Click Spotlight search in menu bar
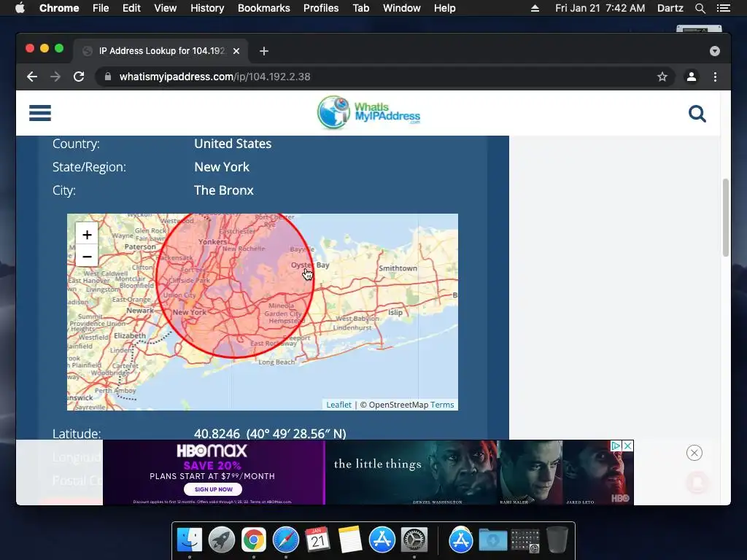 click(x=700, y=8)
